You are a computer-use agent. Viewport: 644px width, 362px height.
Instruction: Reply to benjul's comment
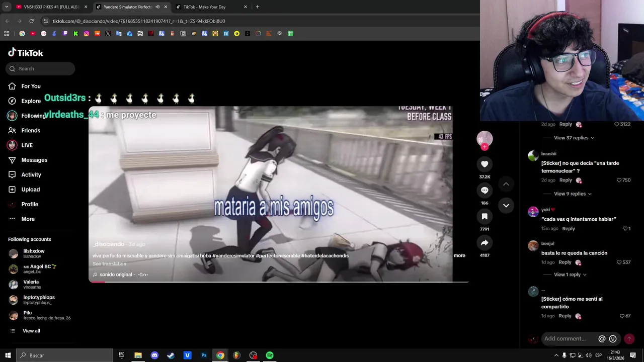565,262
